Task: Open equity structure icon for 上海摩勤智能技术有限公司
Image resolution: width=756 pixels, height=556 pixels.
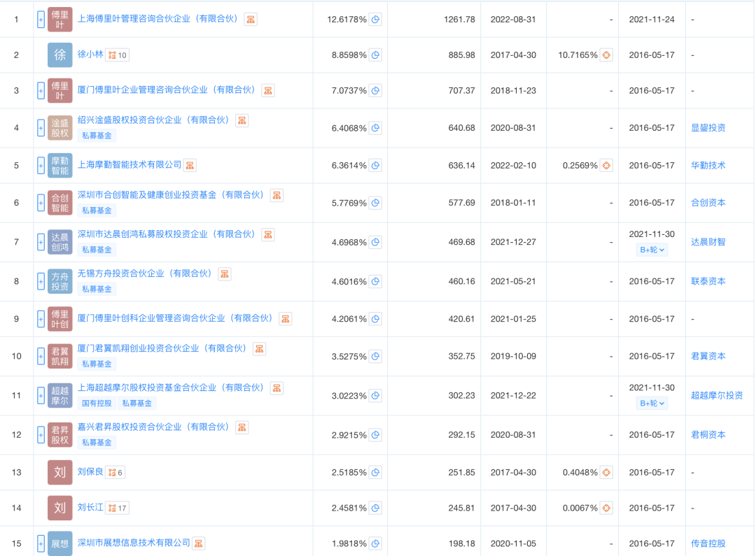Action: [x=190, y=166]
